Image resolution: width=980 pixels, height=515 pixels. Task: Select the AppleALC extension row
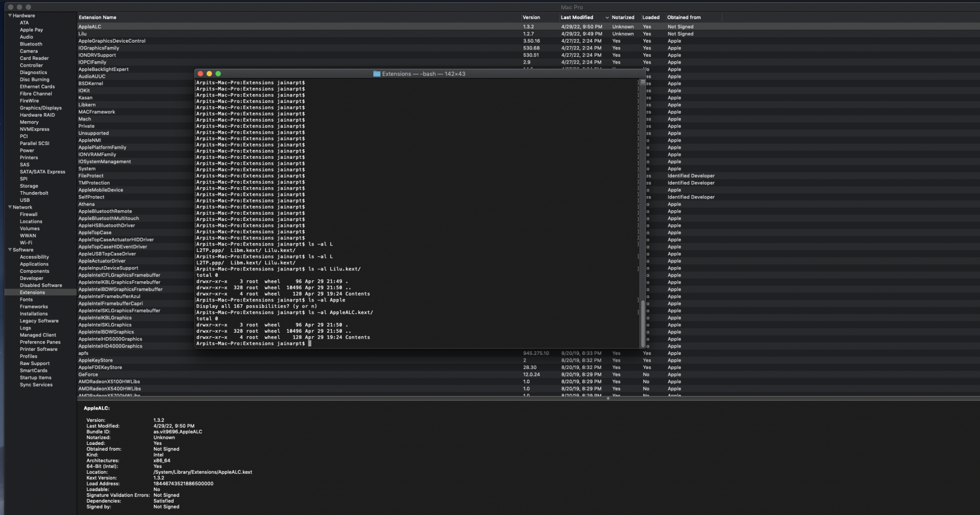click(528, 27)
